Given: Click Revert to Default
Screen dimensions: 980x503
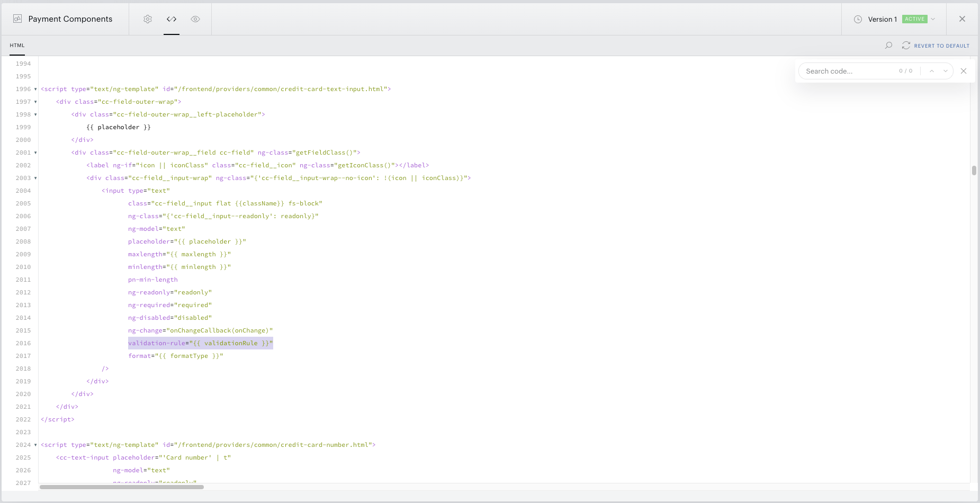Looking at the screenshot, I should (936, 46).
